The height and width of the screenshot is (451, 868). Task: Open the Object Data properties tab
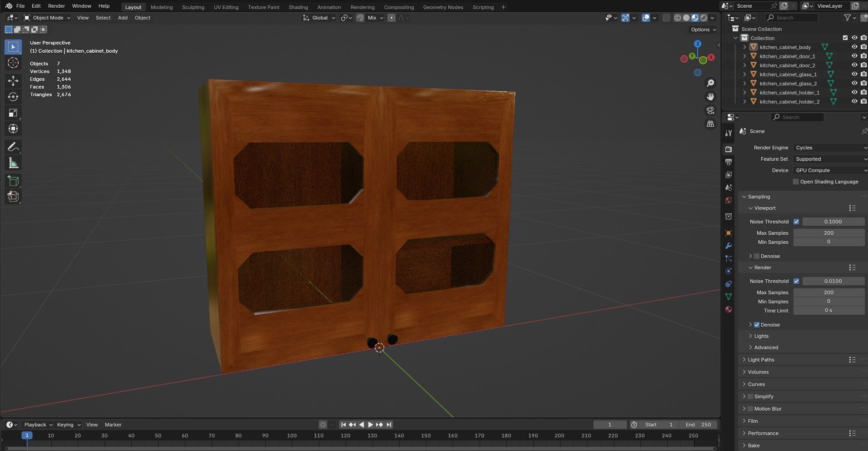click(729, 297)
